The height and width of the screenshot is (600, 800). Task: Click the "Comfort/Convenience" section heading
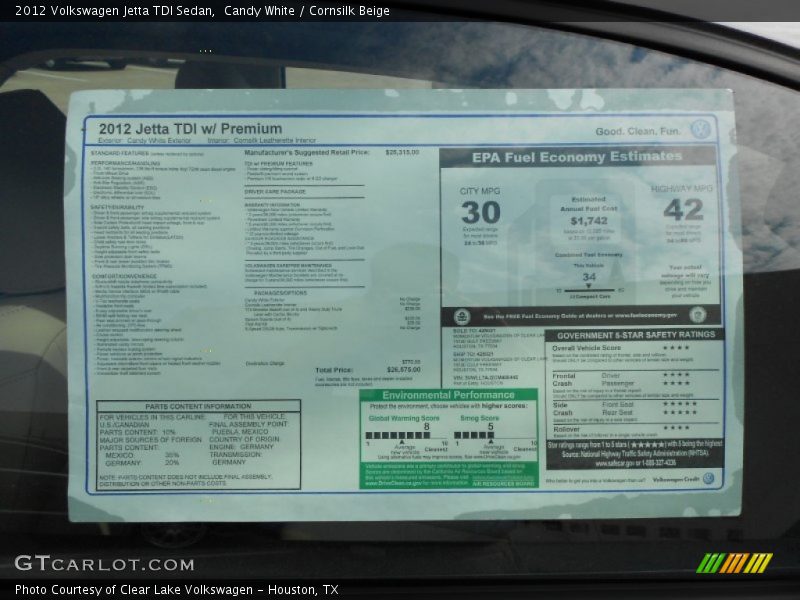(124, 276)
